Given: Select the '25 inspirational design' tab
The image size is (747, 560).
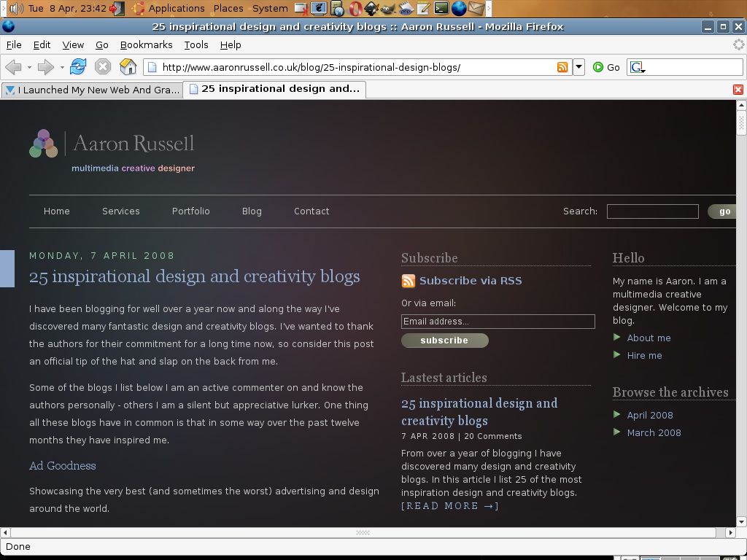Looking at the screenshot, I should (x=275, y=89).
